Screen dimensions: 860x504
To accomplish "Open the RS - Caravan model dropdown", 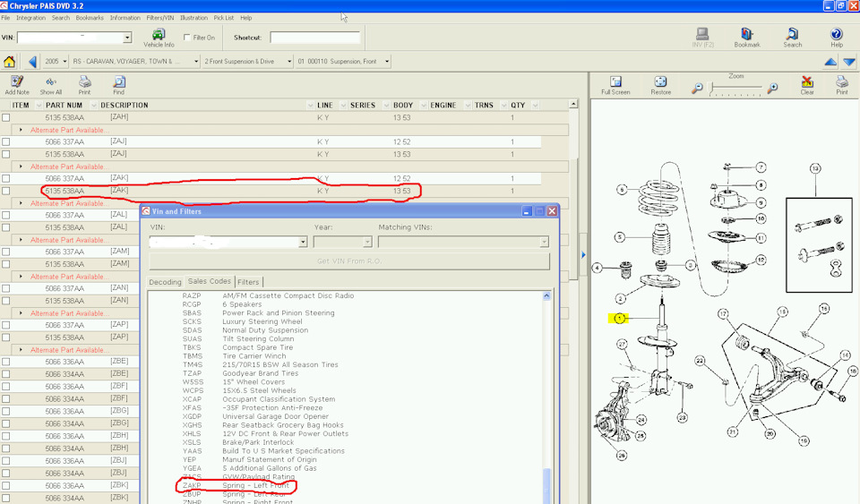I will 196,62.
